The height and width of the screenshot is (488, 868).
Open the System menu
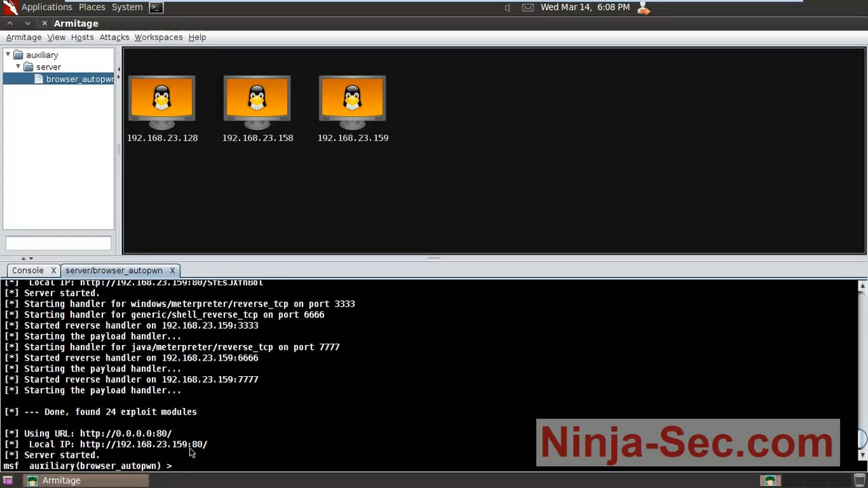point(127,7)
